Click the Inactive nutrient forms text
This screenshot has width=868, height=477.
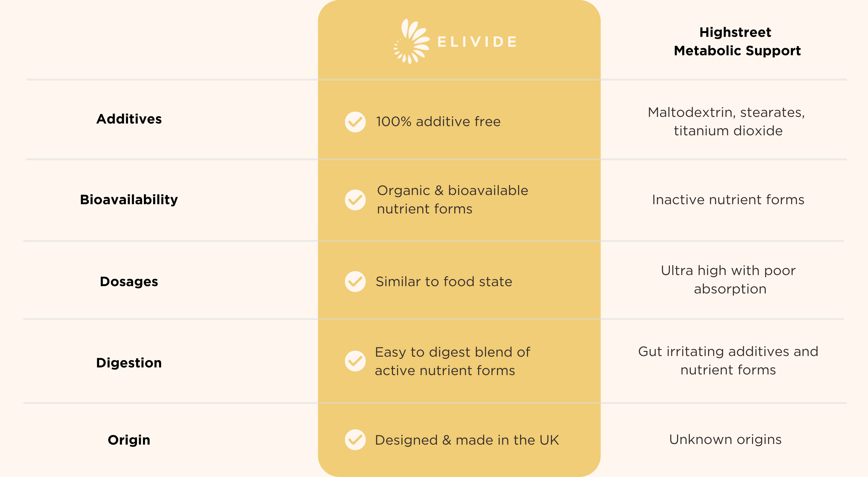click(728, 200)
